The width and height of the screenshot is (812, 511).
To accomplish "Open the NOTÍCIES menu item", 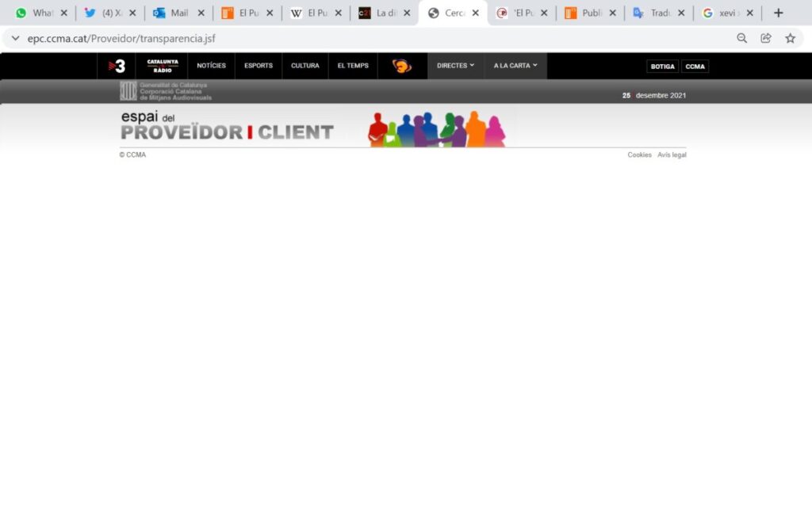I will [x=211, y=66].
